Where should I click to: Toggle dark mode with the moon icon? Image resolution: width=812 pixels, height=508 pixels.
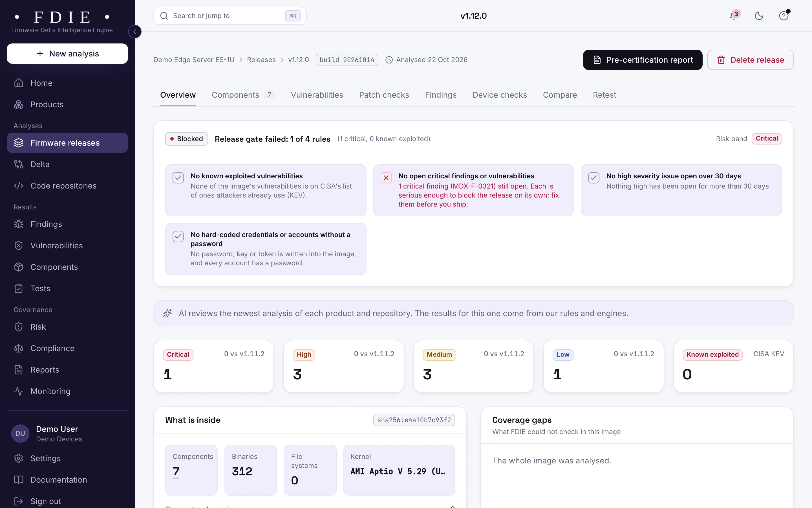click(x=759, y=16)
